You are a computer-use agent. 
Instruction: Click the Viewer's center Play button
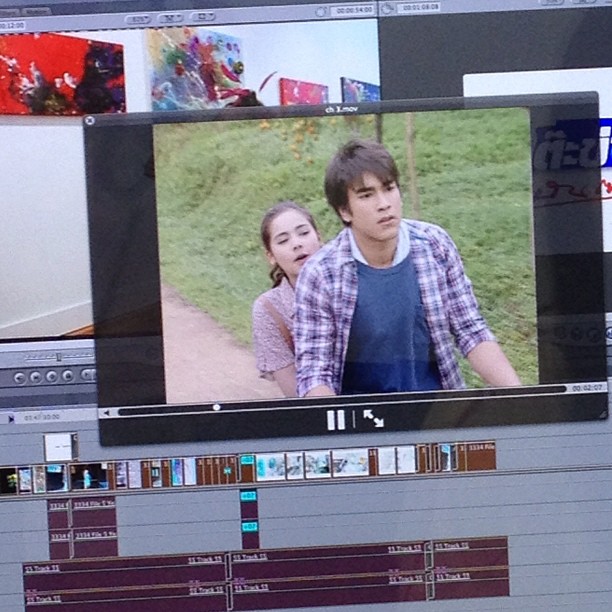coord(52,376)
